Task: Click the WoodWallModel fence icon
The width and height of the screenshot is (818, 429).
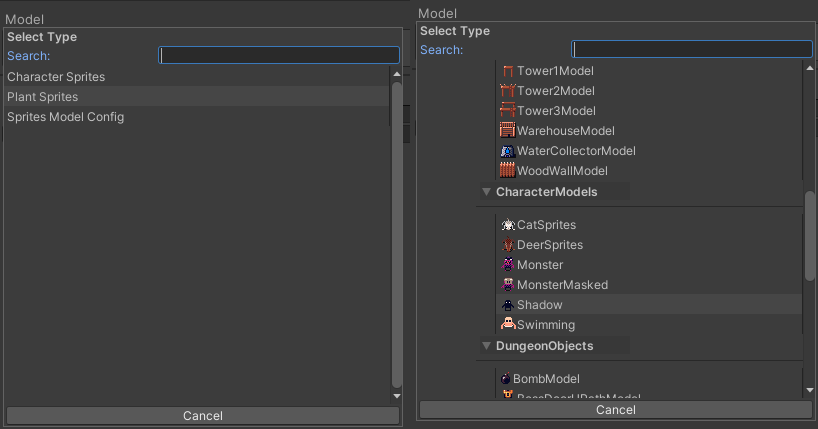Action: [508, 171]
